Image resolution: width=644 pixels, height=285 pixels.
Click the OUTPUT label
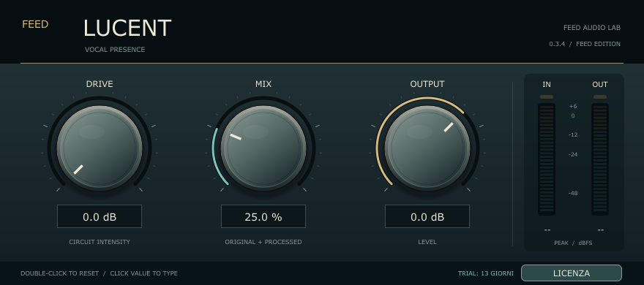coord(427,84)
